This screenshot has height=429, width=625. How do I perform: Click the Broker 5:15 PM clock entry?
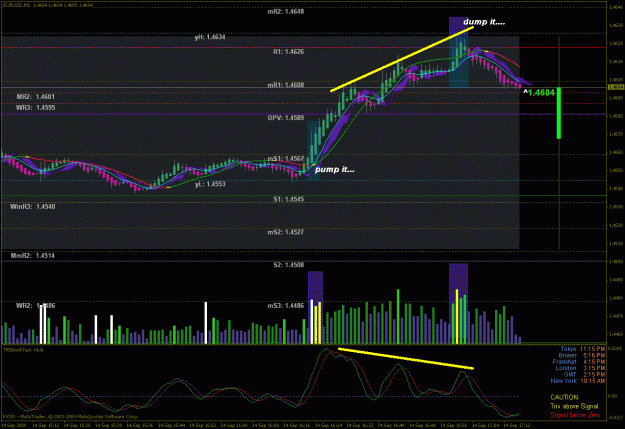pyautogui.click(x=582, y=355)
